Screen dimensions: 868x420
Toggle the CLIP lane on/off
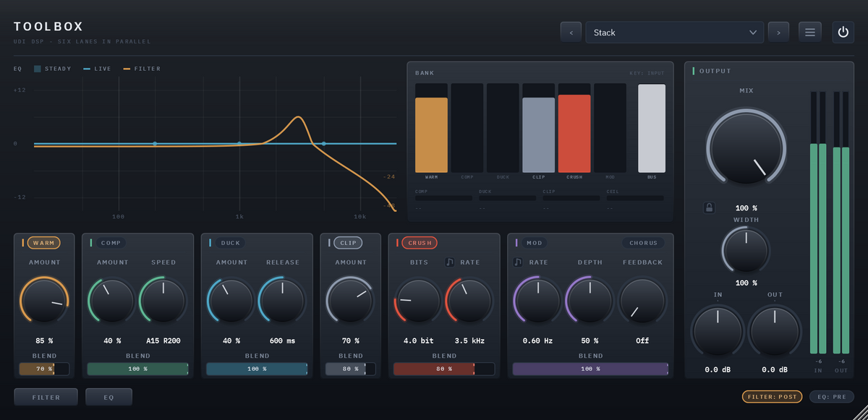click(x=348, y=243)
